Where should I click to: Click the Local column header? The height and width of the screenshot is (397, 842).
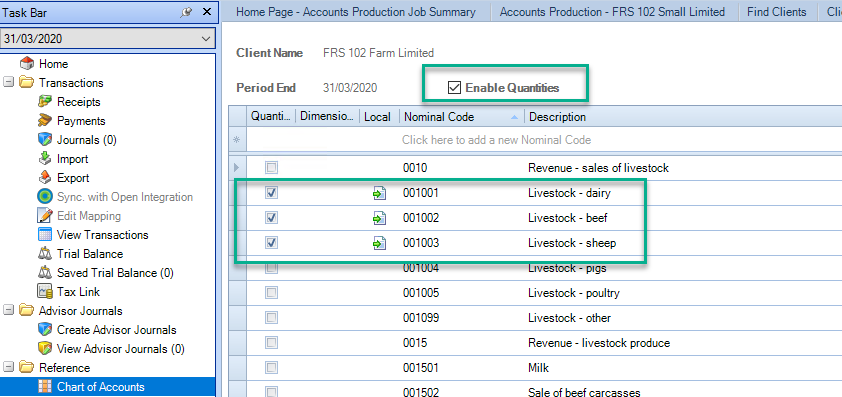coord(379,117)
